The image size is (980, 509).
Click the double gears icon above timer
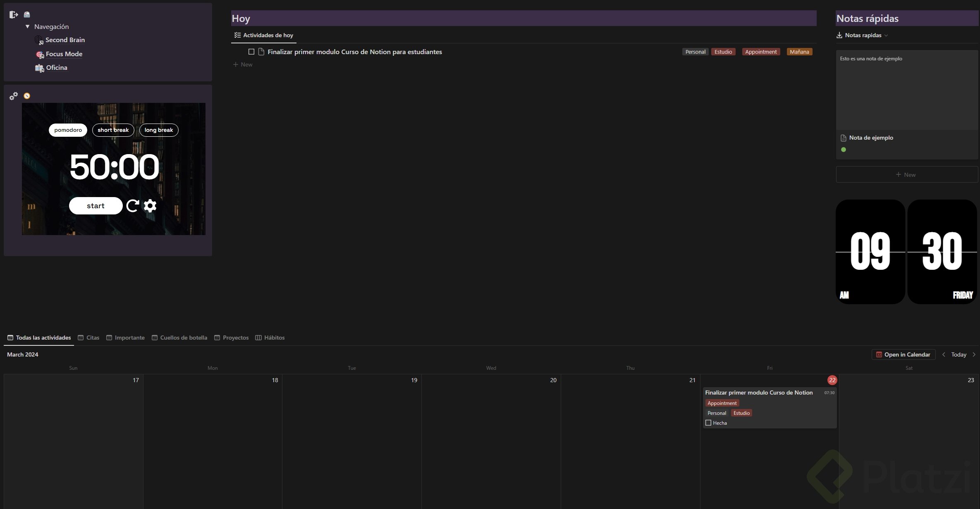14,96
